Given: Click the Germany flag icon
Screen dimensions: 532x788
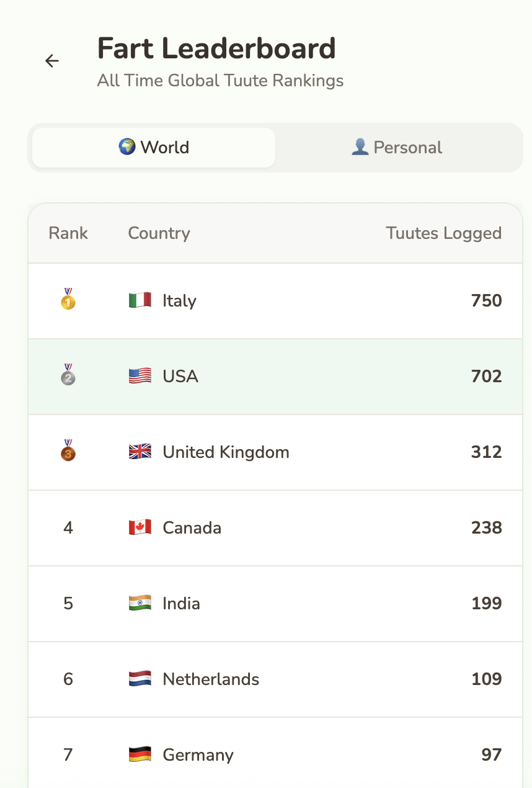Looking at the screenshot, I should click(140, 755).
